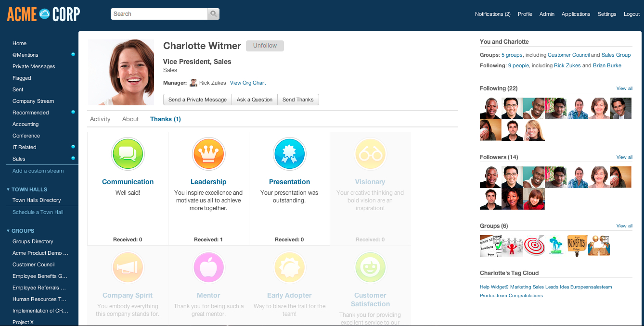Viewport: 644px width, 326px height.
Task: Click the Communication badge icon
Action: 128,154
